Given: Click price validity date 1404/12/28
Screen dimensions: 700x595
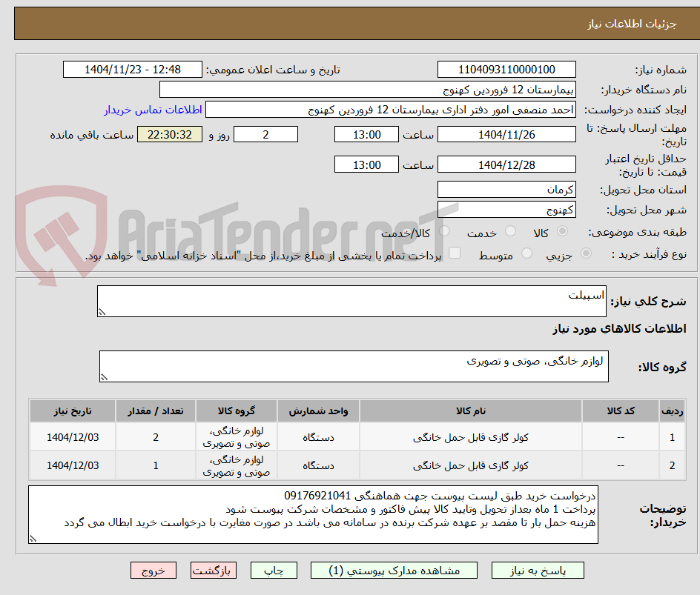Looking at the screenshot, I should tap(506, 164).
